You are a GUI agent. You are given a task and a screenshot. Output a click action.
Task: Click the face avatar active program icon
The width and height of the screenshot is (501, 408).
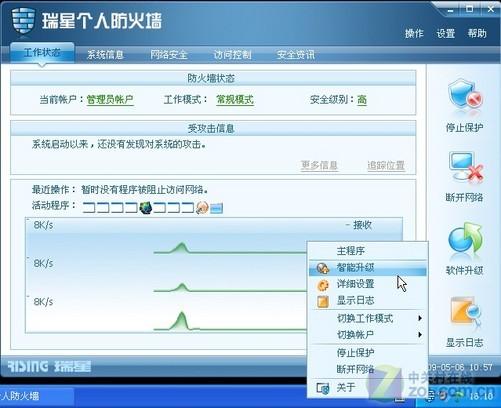202,208
